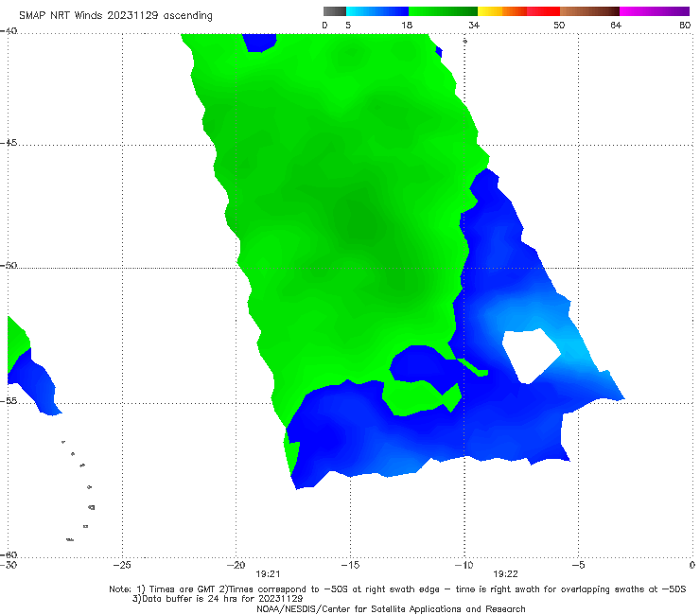Click the longitude axis label '-10'
Viewport: 700px width, 615px height.
click(x=464, y=565)
